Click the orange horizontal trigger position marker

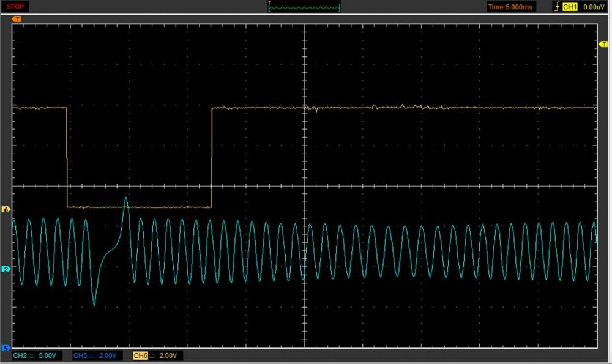tap(17, 19)
